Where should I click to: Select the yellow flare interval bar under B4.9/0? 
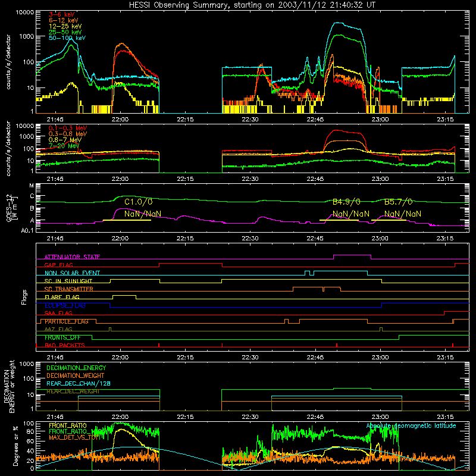339,220
